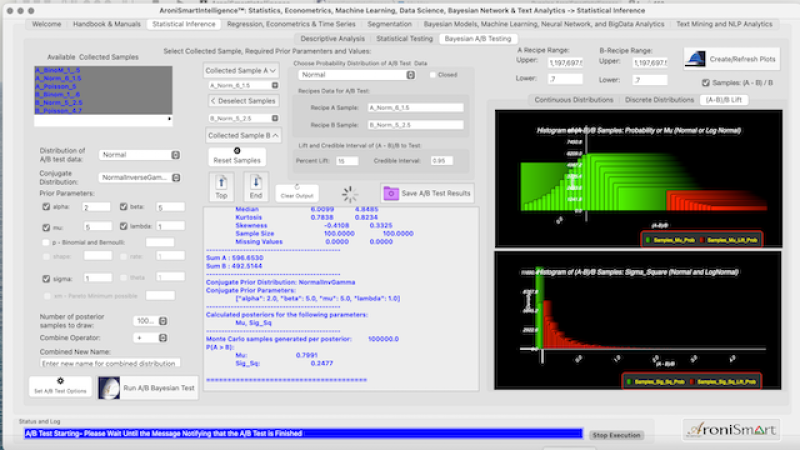Screen dimensions: 800x450
Task: Click Run A/B Bayesian Test
Action: coord(148,388)
